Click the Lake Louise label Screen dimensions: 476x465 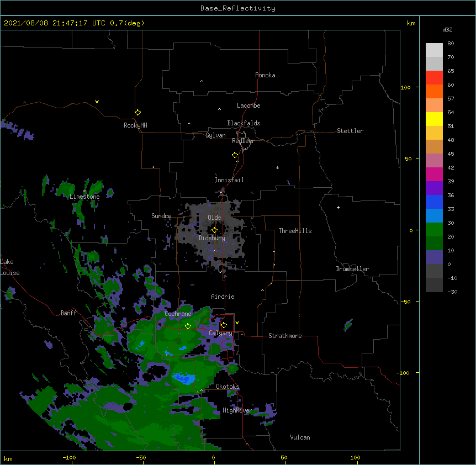pyautogui.click(x=10, y=267)
